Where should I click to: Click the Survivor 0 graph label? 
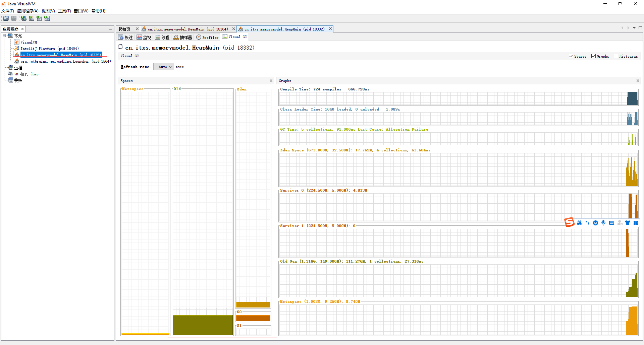click(324, 190)
